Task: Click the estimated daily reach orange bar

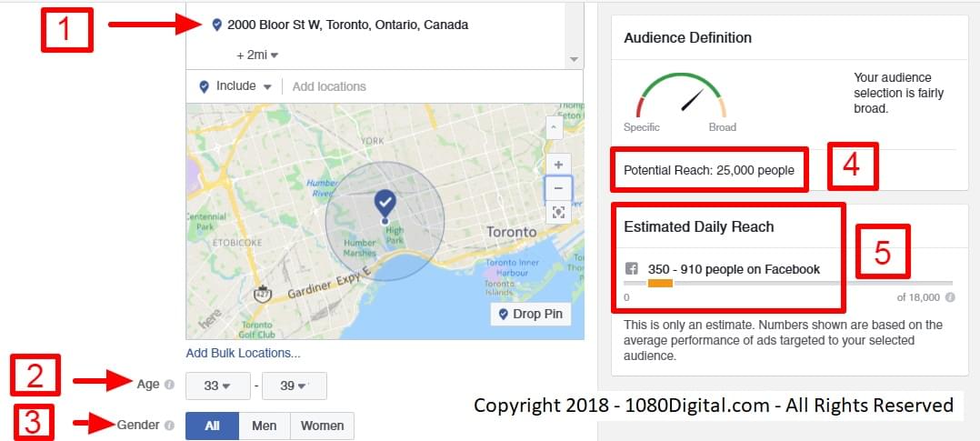Action: pos(660,284)
